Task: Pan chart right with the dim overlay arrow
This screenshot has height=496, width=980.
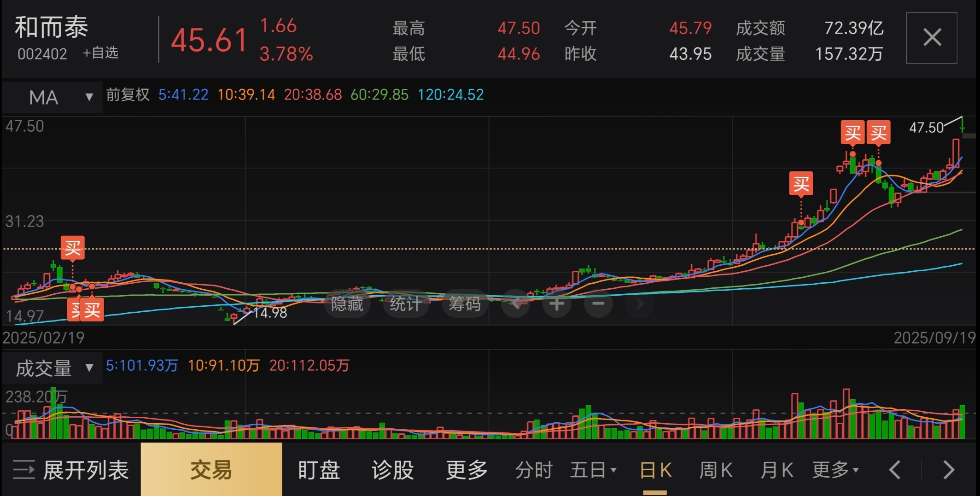Action: (639, 304)
